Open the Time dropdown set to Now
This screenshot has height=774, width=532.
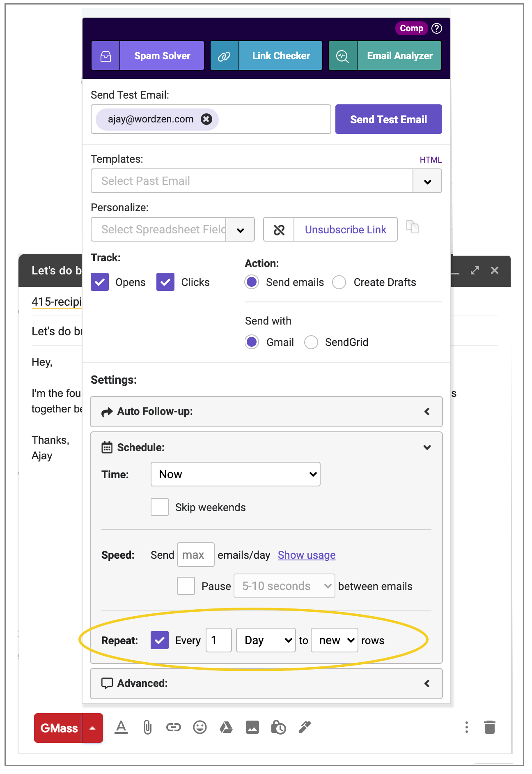(x=236, y=474)
